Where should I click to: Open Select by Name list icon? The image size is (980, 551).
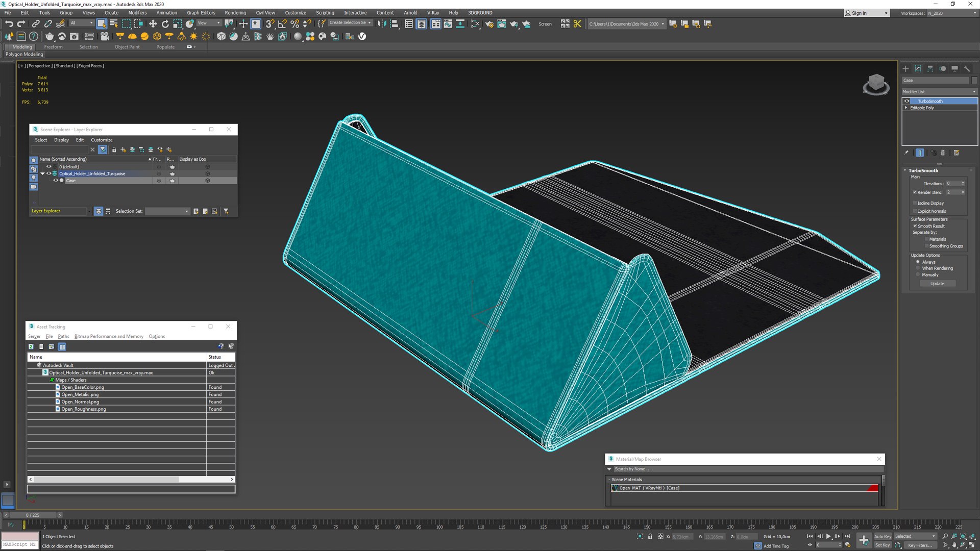[x=114, y=23]
